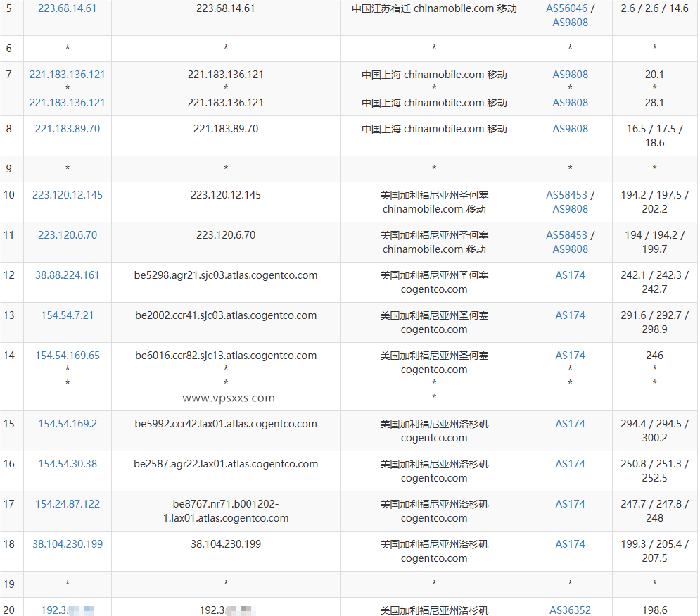Screen dimensions: 700x616
Task: Select the latency value 16.5 / 17.5 / 18.6
Action: click(x=654, y=136)
